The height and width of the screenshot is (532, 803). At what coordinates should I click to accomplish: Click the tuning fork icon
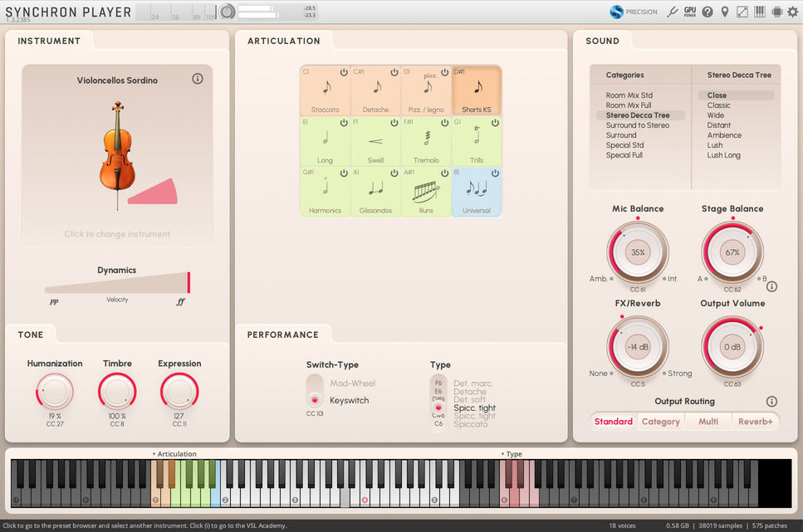click(x=673, y=12)
